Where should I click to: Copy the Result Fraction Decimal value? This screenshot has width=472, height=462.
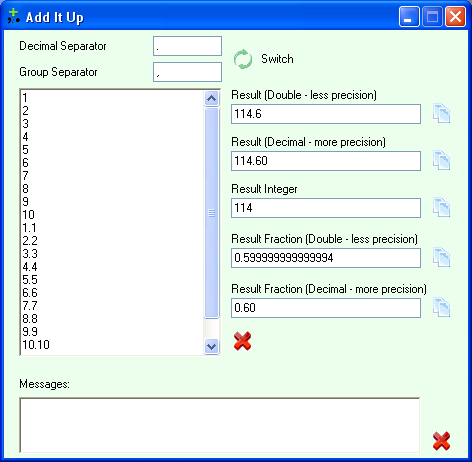[441, 307]
